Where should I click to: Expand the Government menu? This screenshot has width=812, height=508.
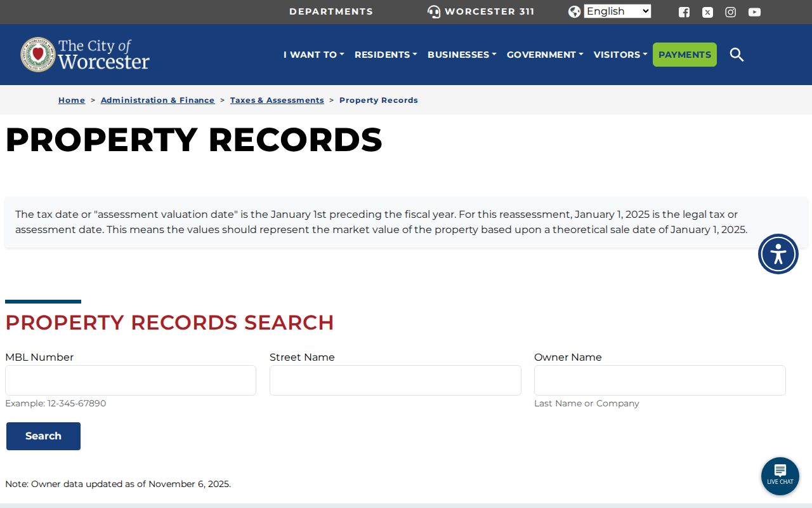545,55
